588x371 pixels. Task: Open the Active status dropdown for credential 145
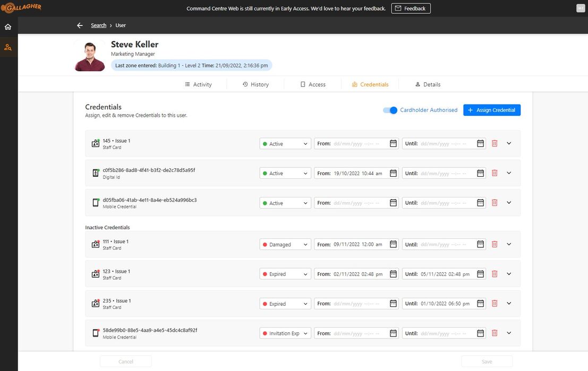(285, 143)
